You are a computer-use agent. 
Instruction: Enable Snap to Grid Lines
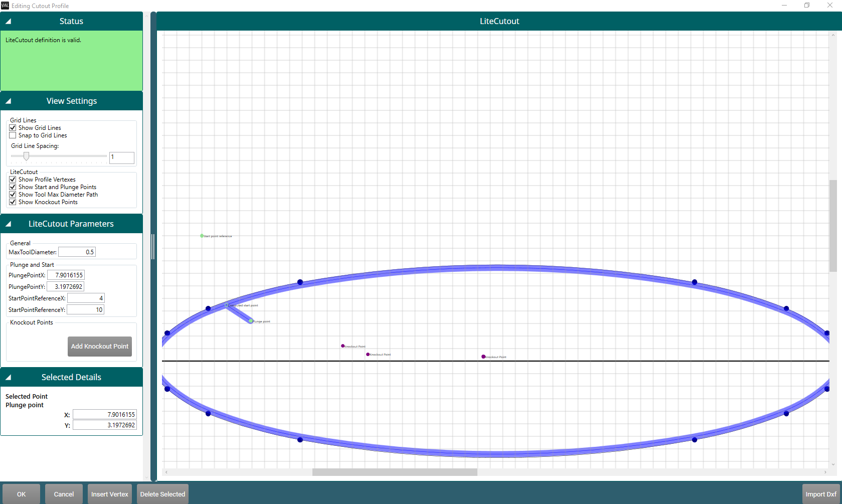pos(13,135)
